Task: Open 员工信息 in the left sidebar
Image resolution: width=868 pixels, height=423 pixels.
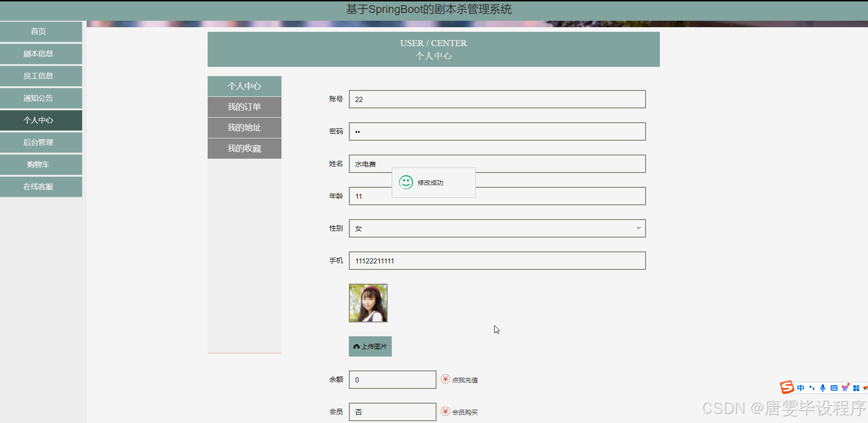Action: (x=41, y=76)
